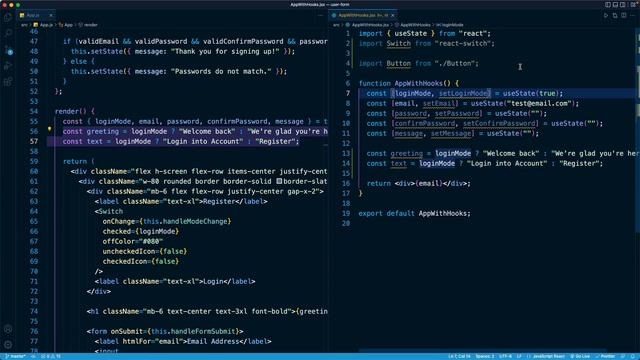The width and height of the screenshot is (640, 360).
Task: Click Go Live in the status bar
Action: [x=580, y=356]
